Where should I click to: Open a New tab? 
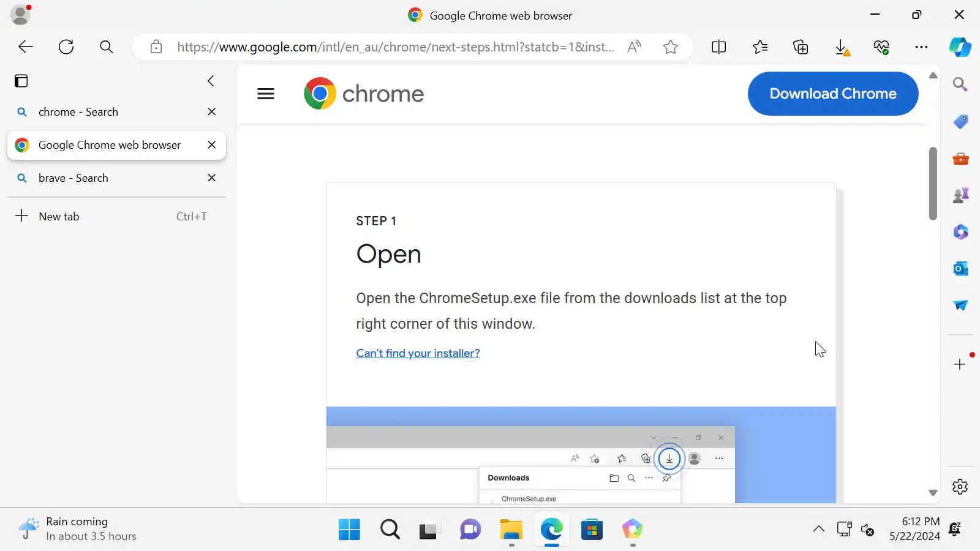point(116,216)
